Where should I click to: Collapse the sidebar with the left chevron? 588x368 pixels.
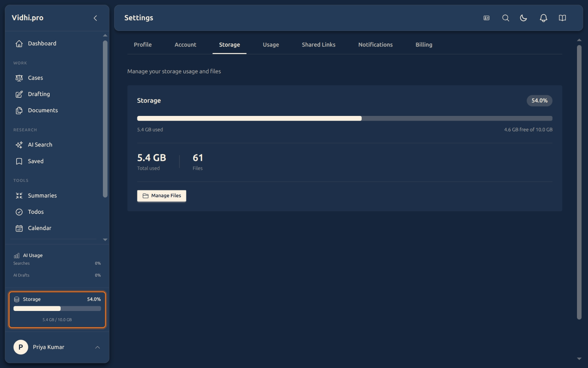pyautogui.click(x=95, y=18)
